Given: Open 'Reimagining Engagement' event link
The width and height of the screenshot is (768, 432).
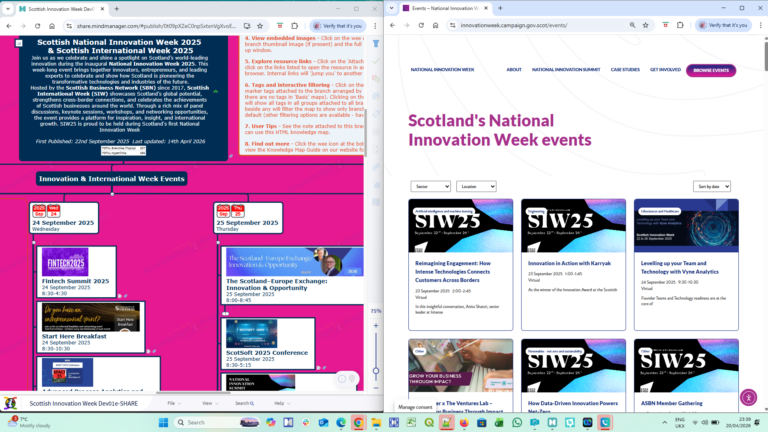Looking at the screenshot, I should [453, 271].
